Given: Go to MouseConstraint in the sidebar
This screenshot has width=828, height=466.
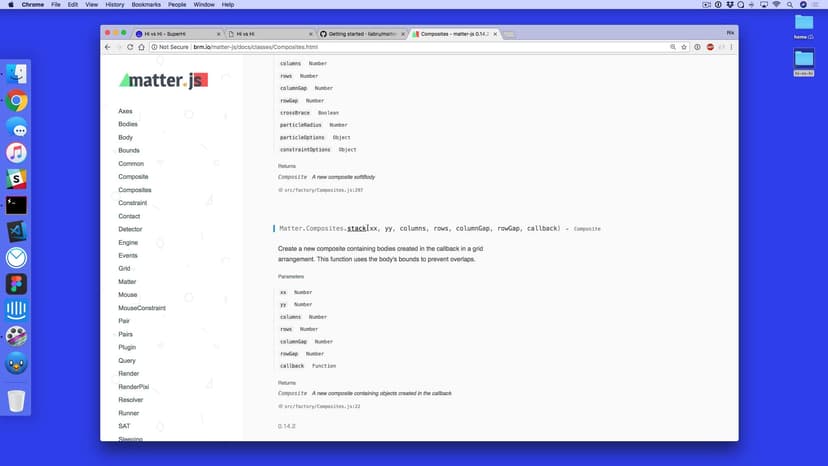Looking at the screenshot, I should coord(142,308).
